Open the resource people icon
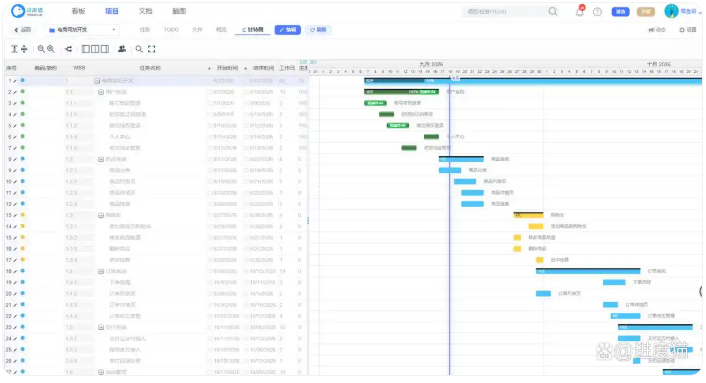 tap(122, 49)
